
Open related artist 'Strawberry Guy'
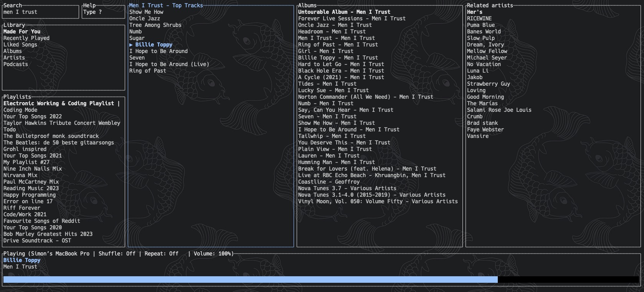[x=489, y=84]
